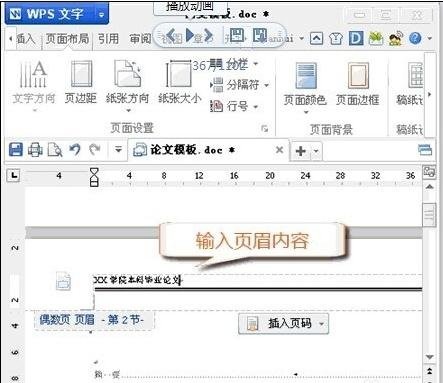Click the playback play arrow in overlay
443x383 pixels.
[190, 35]
